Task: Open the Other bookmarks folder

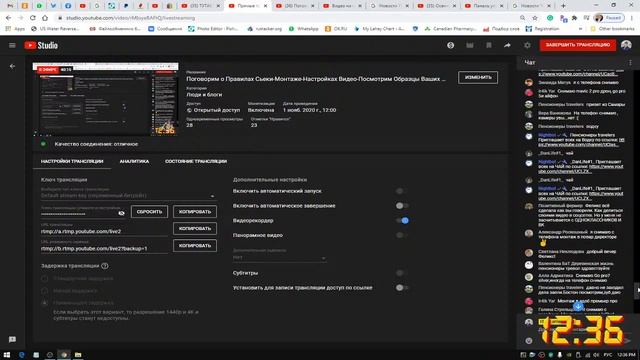Action: [612, 29]
